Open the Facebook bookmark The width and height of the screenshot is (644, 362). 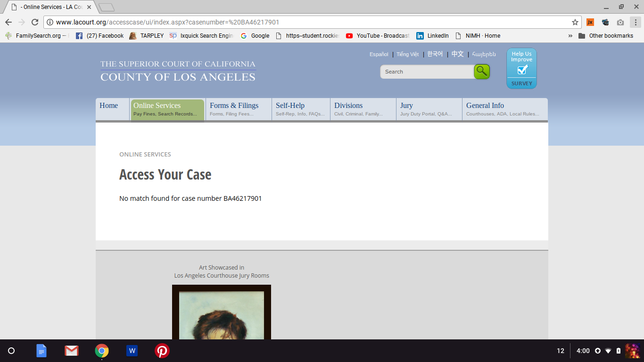(x=100, y=36)
